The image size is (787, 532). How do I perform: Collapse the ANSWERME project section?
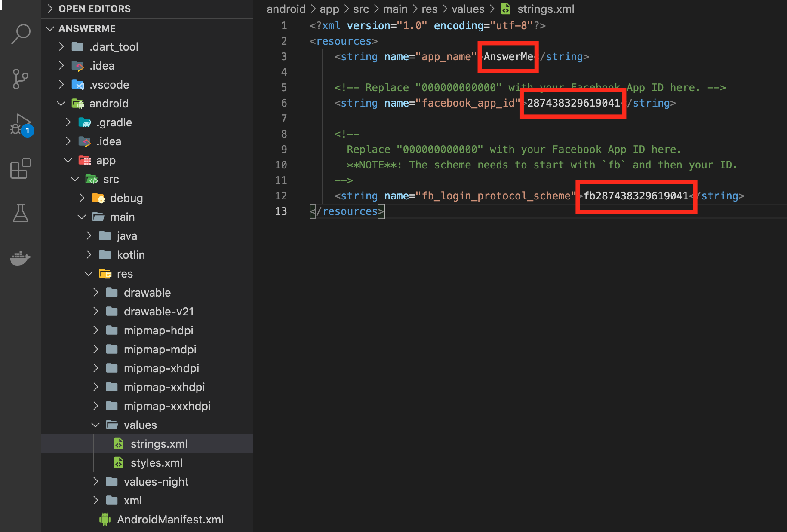50,28
